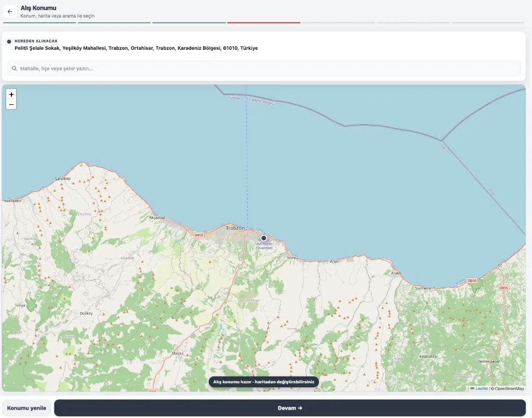
Task: Click the Arsin label on the map
Action: coord(334,261)
